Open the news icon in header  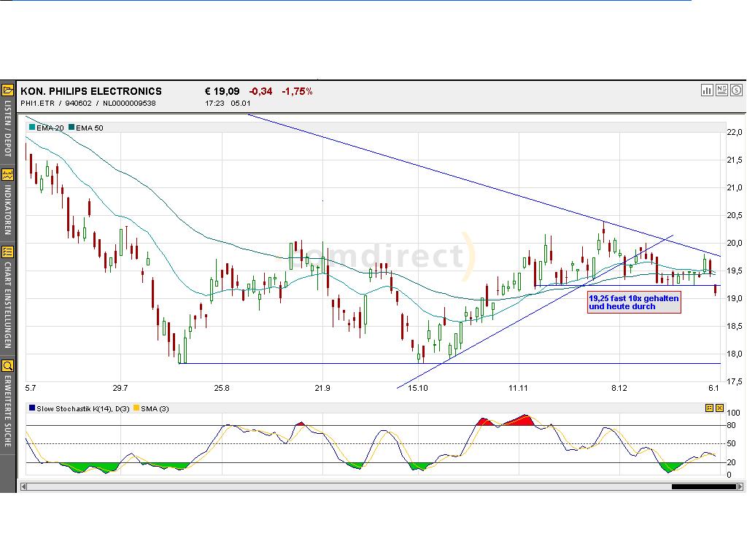click(x=721, y=90)
